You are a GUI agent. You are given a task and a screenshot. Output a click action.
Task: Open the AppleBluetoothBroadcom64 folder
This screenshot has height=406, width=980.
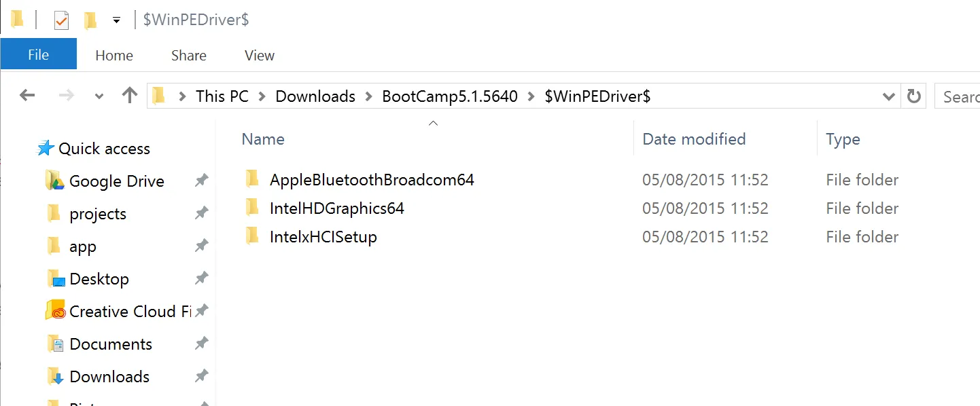pyautogui.click(x=372, y=180)
